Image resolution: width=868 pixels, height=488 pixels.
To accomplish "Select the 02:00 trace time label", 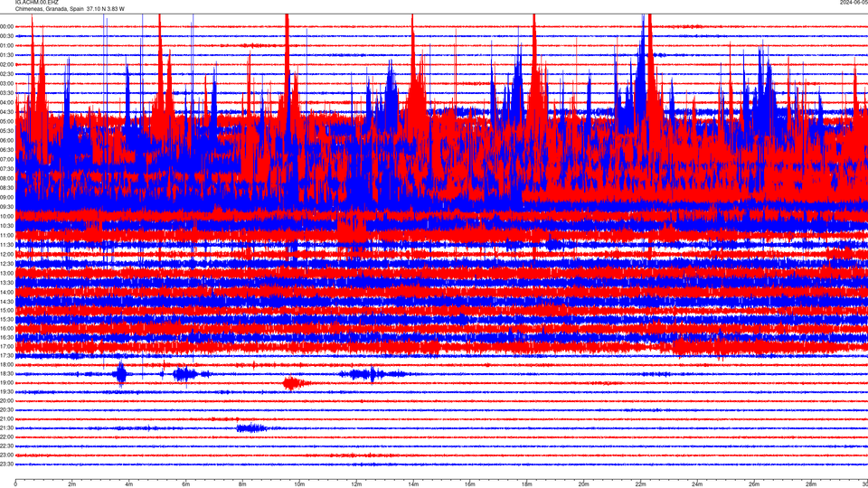I will (7, 65).
